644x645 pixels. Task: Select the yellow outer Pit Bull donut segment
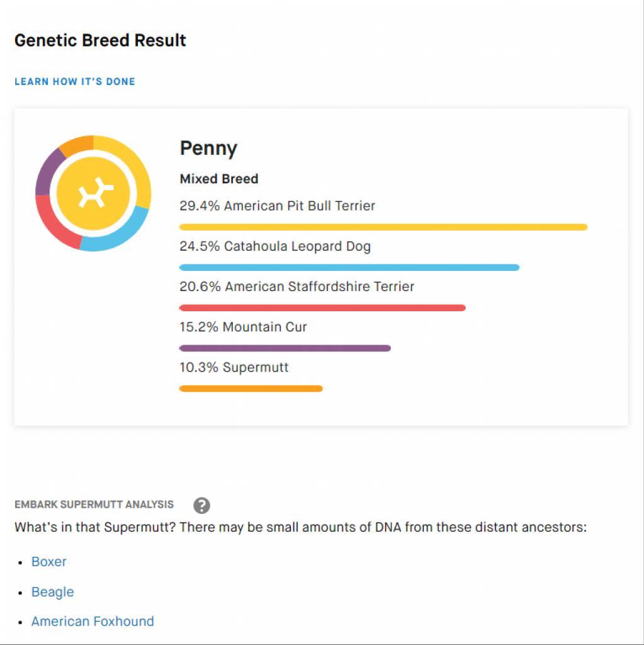[x=132, y=164]
